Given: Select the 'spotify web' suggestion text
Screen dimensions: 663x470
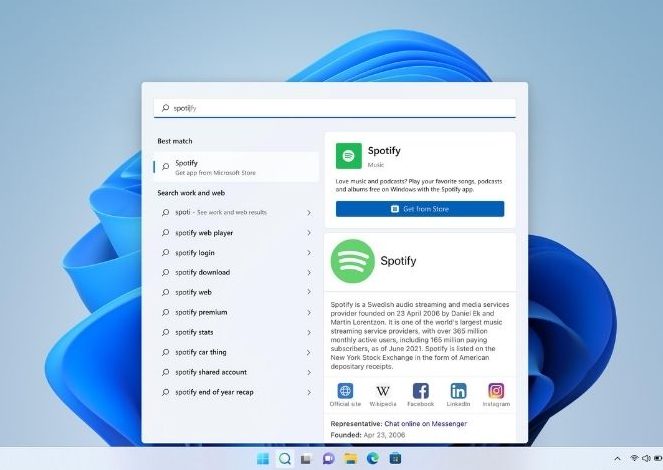Looking at the screenshot, I should pyautogui.click(x=193, y=292).
